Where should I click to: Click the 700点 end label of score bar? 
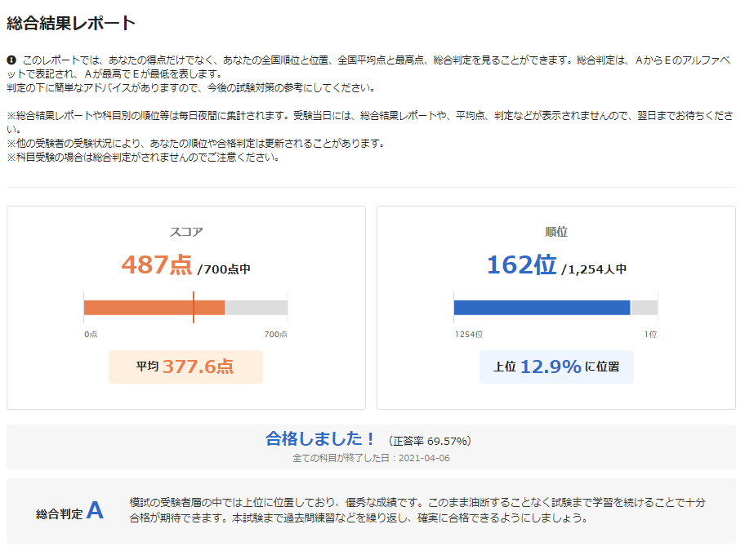pos(276,335)
